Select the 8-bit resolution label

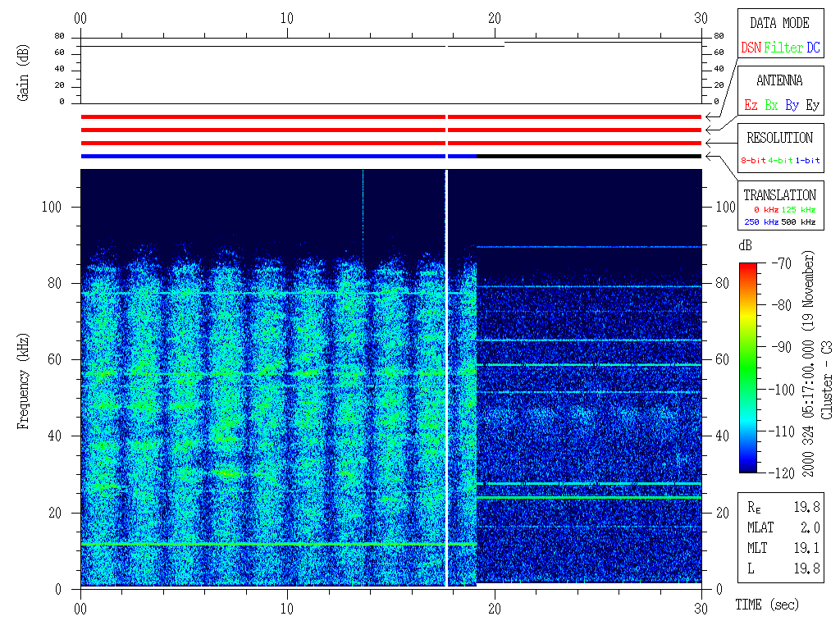(754, 161)
